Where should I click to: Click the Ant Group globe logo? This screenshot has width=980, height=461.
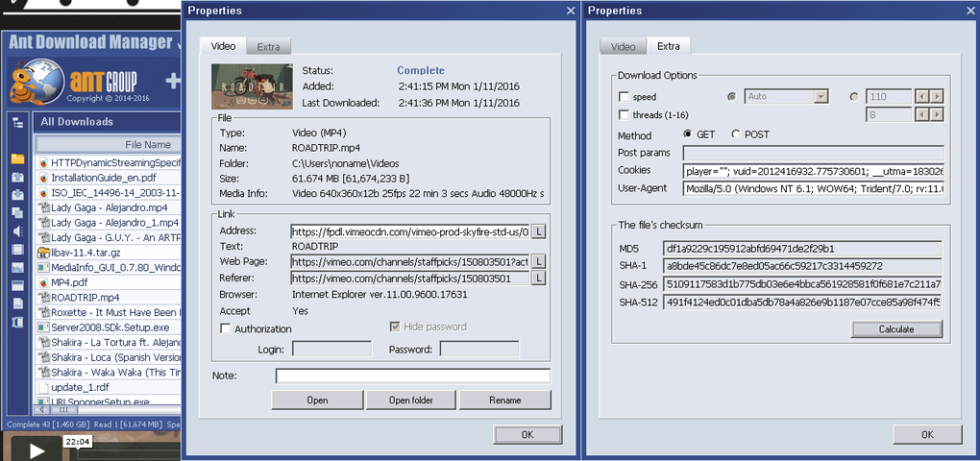37,82
